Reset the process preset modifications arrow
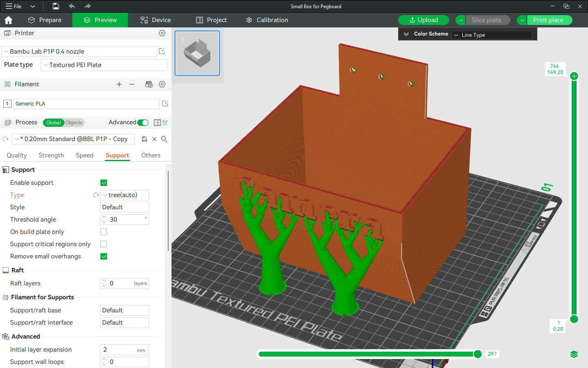 pos(5,139)
